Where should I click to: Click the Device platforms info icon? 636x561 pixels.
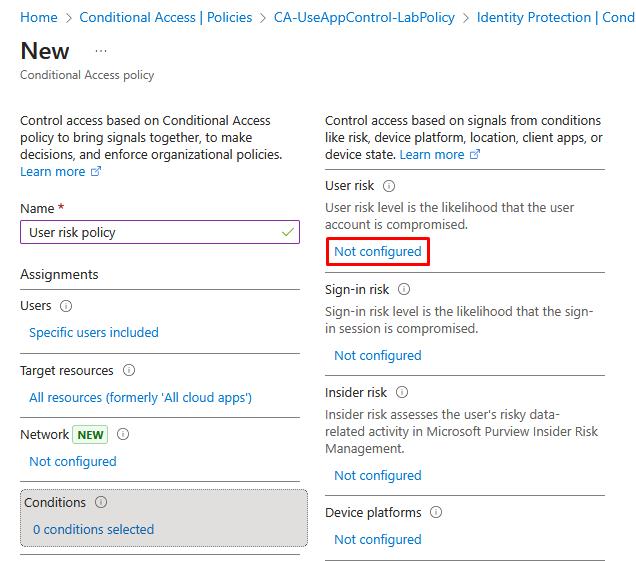click(x=436, y=513)
